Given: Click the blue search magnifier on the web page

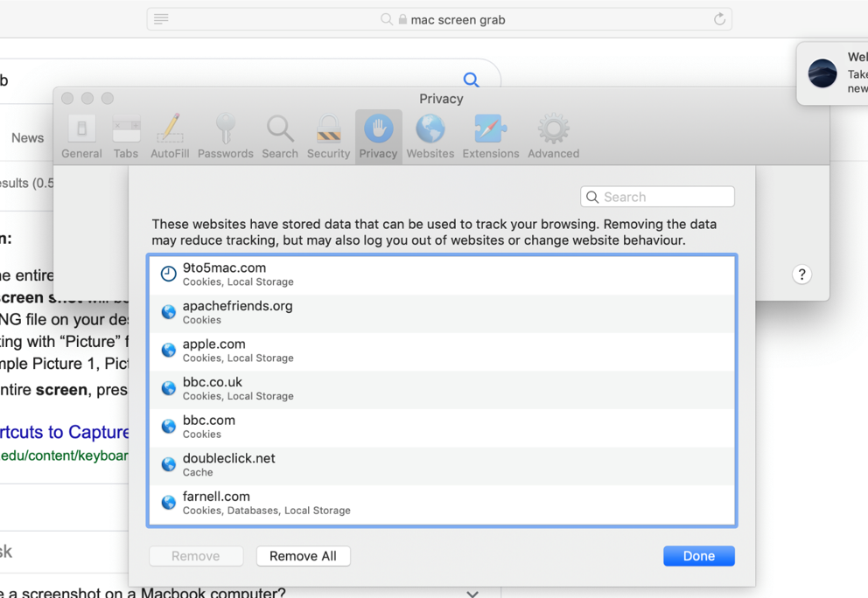Looking at the screenshot, I should (471, 80).
